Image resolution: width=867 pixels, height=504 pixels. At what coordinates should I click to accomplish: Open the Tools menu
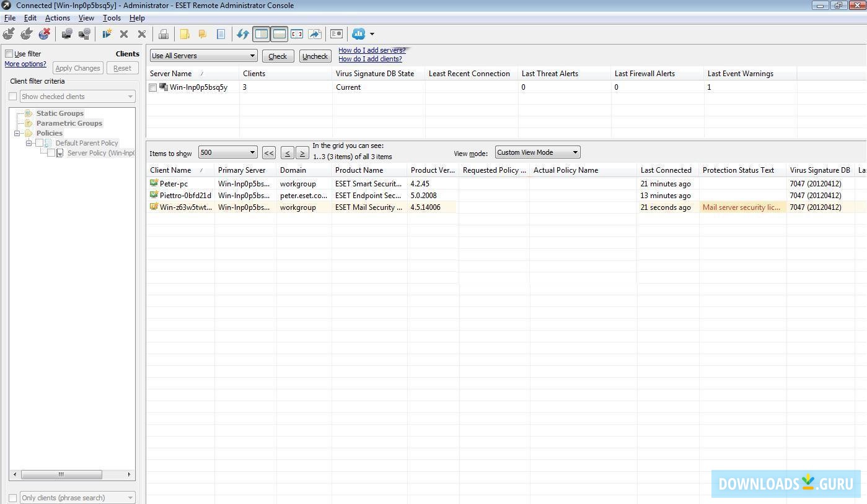[x=112, y=18]
